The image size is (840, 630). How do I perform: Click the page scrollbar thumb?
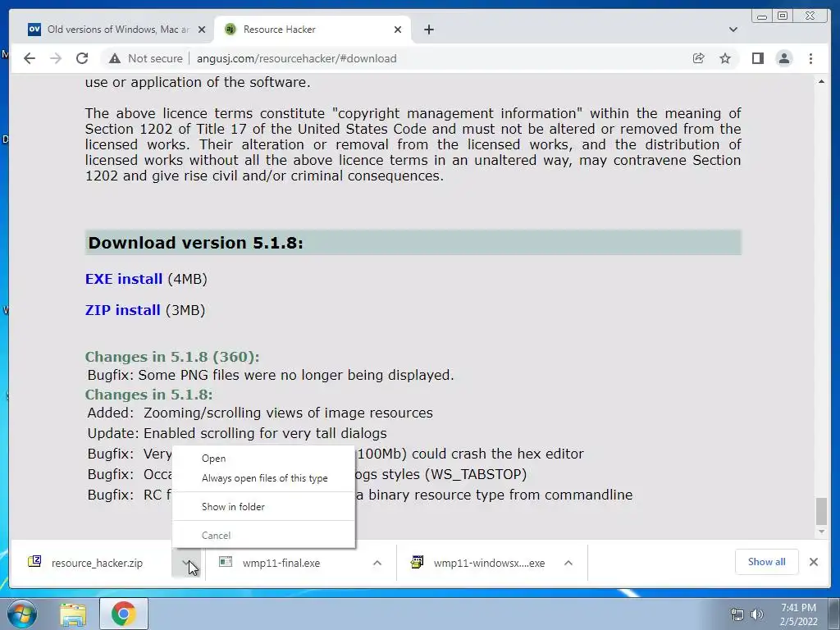click(x=821, y=511)
